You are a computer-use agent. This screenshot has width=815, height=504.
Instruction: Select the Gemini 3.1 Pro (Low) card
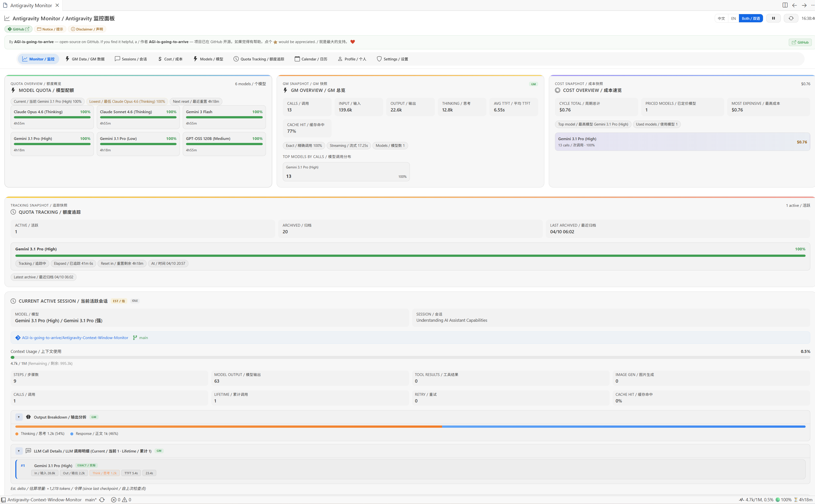pyautogui.click(x=138, y=144)
